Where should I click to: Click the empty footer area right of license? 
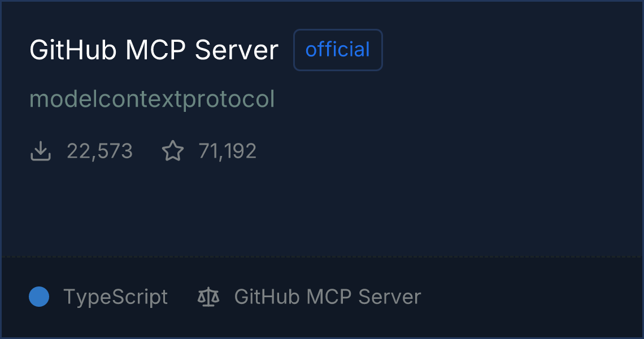pyautogui.click(x=530, y=297)
